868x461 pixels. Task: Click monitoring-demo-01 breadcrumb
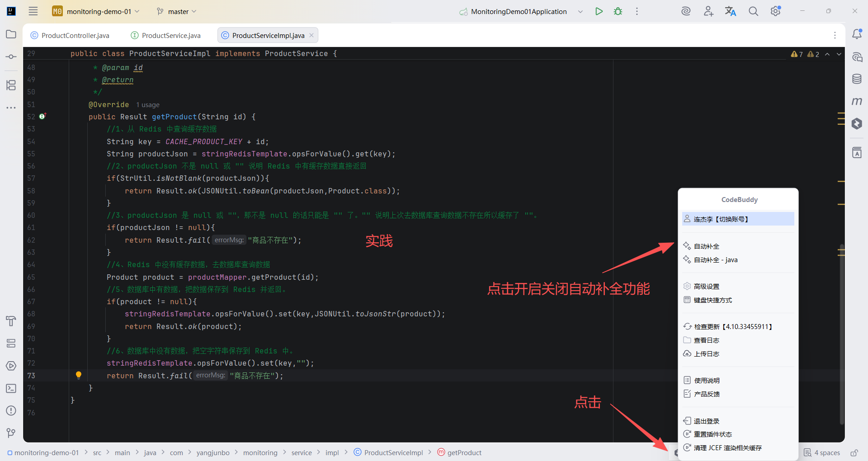pyautogui.click(x=43, y=453)
